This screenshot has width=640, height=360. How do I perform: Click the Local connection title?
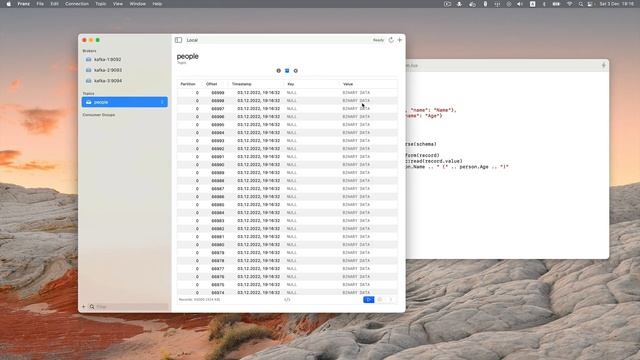click(x=192, y=40)
